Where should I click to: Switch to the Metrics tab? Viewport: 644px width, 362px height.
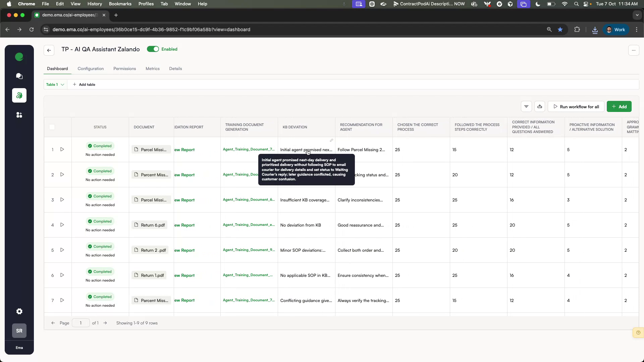[153, 68]
